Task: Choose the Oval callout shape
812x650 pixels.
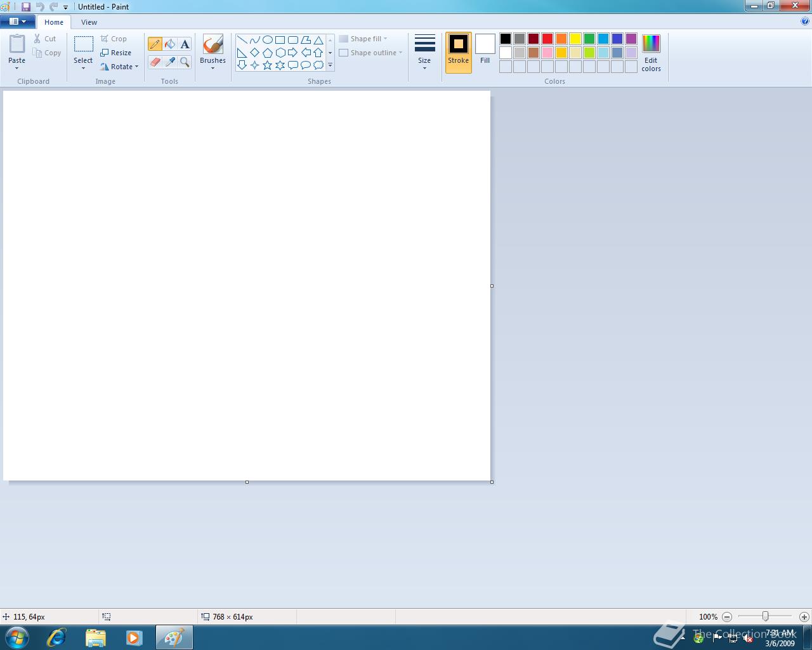Action: 306,65
